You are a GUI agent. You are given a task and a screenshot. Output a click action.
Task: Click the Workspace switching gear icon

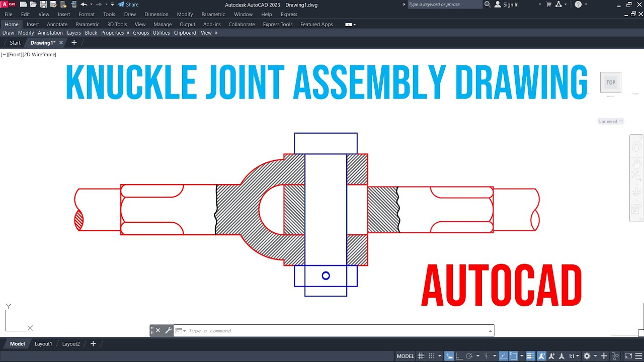587,356
